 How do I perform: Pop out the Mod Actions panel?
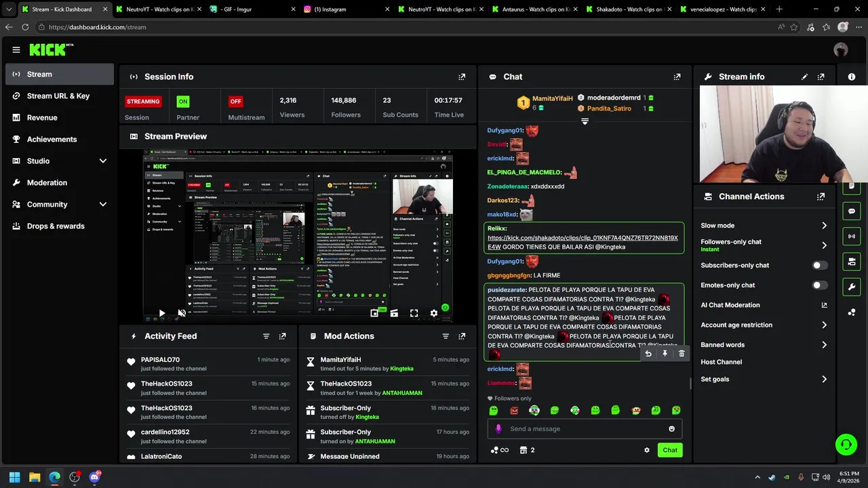[x=462, y=336]
